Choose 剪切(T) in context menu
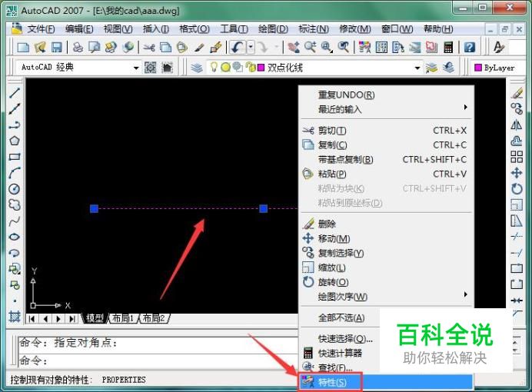 click(386, 131)
